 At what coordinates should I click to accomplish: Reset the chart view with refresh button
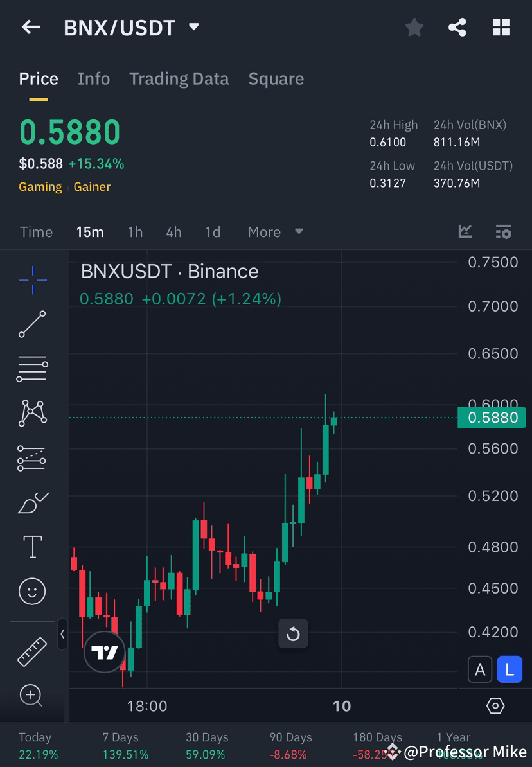pyautogui.click(x=293, y=634)
